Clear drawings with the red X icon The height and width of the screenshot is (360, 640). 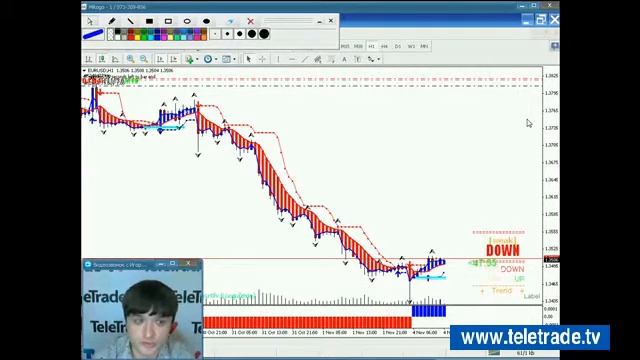[251, 21]
